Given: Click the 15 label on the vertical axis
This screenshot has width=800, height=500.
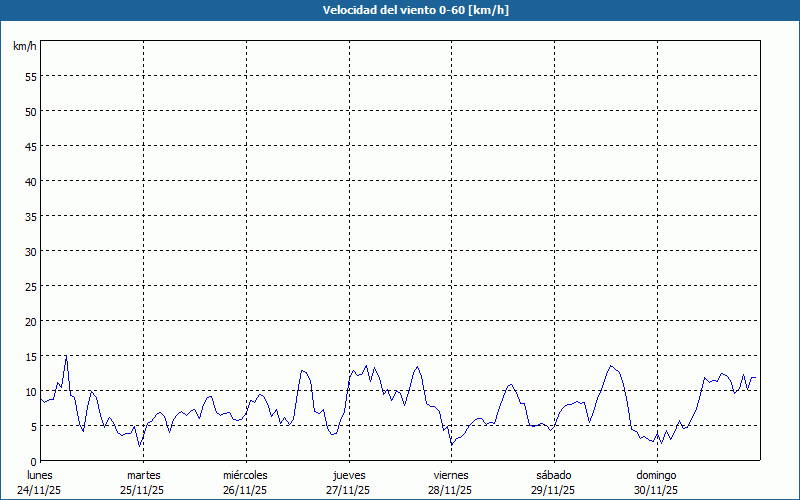Looking at the screenshot, I should pyautogui.click(x=31, y=356).
